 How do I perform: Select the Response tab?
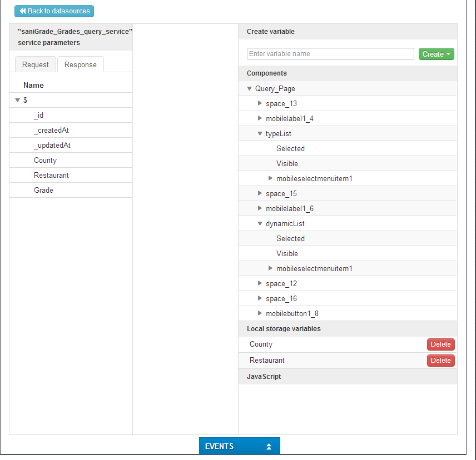click(x=80, y=64)
